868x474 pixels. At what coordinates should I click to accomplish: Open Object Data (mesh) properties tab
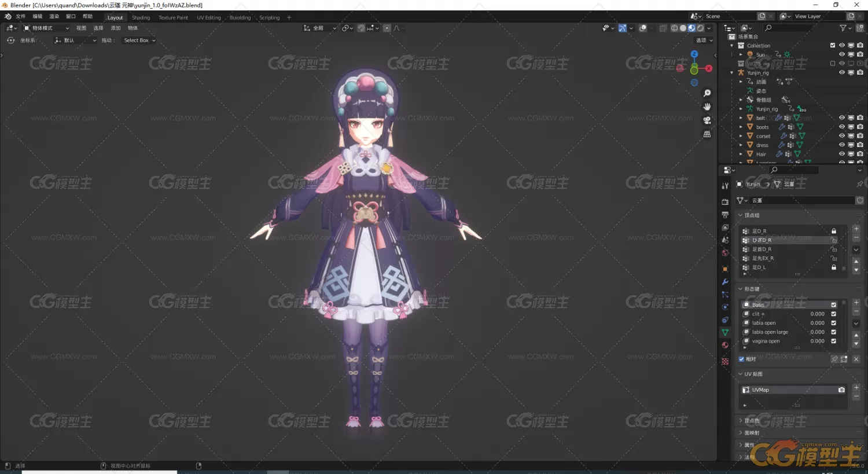click(725, 333)
